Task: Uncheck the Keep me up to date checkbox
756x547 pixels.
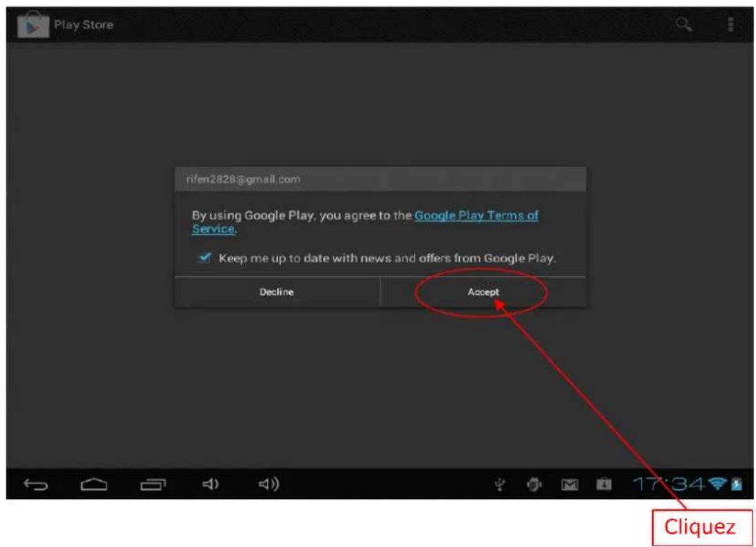Action: [x=204, y=257]
